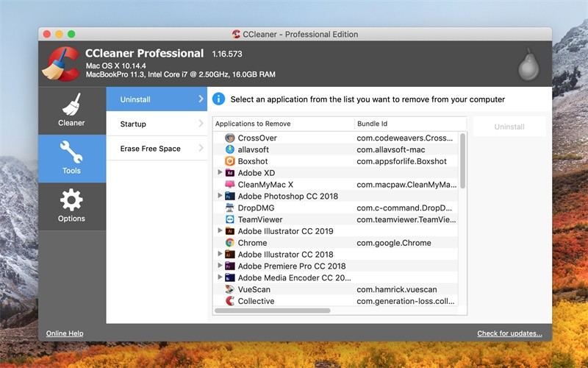Click the Illustrator CC 2018 icon
Screen dimensions: 588x368
click(x=230, y=254)
